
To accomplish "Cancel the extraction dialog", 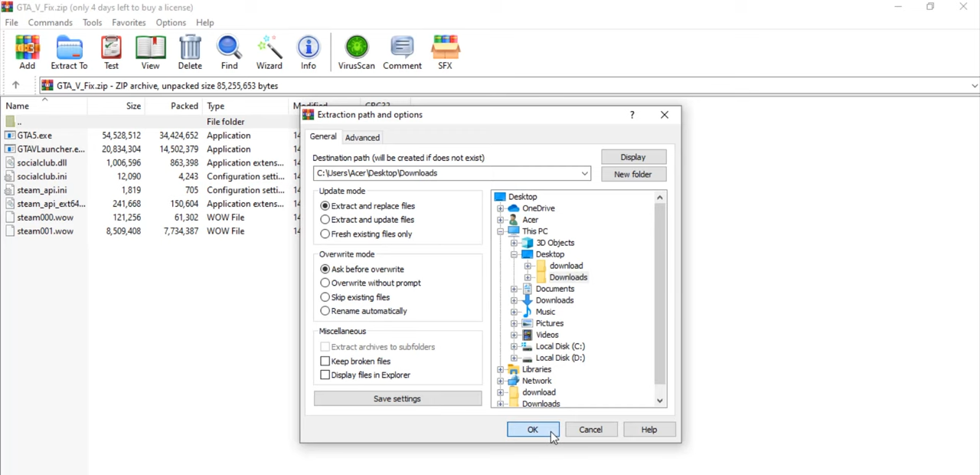I will tap(591, 430).
